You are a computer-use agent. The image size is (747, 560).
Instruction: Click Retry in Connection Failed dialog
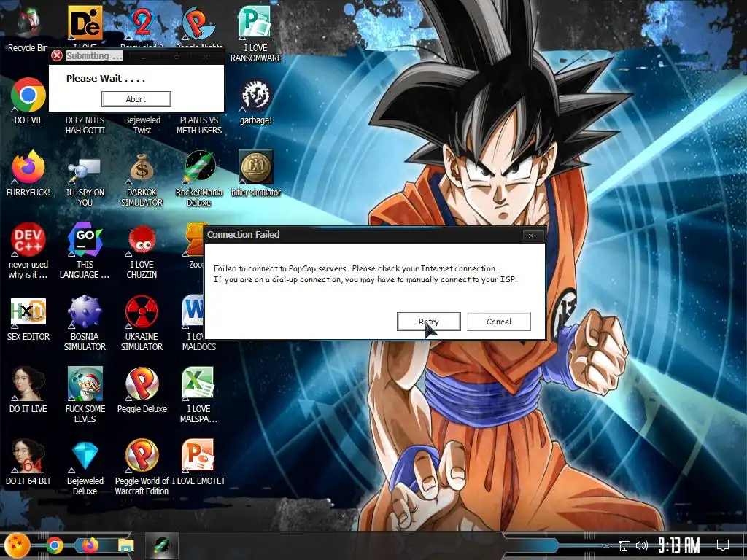429,322
